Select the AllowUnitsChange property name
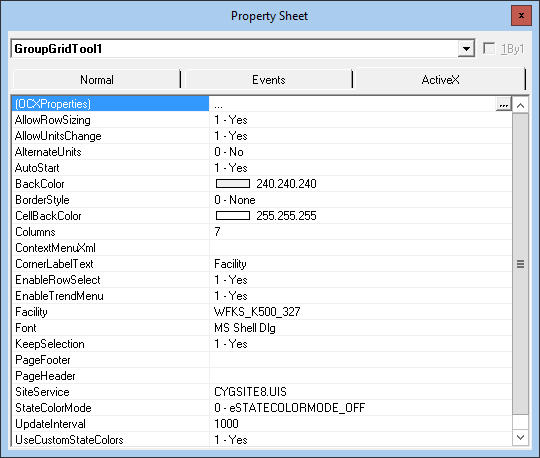 coord(58,136)
